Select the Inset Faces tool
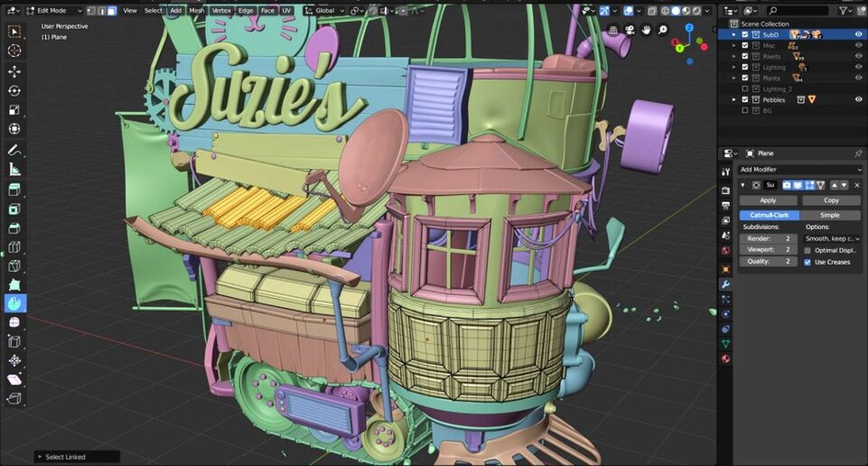 click(x=14, y=210)
